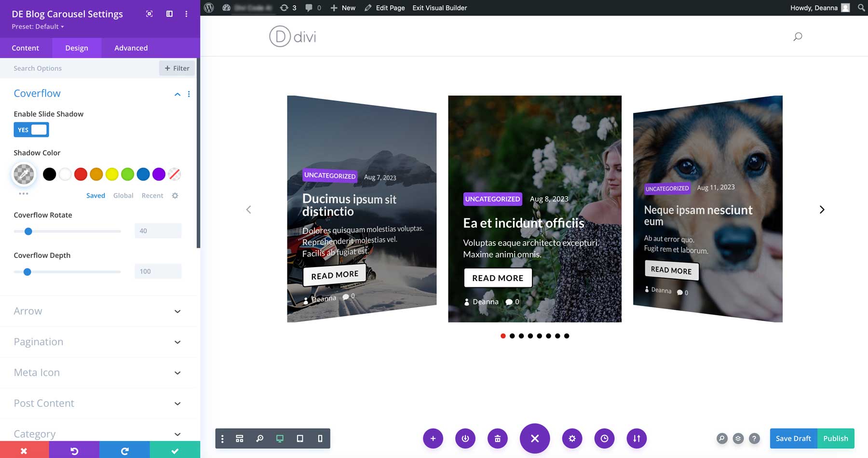Click the purple trash clear layout button
Viewport: 868px width, 458px height.
[x=498, y=439]
